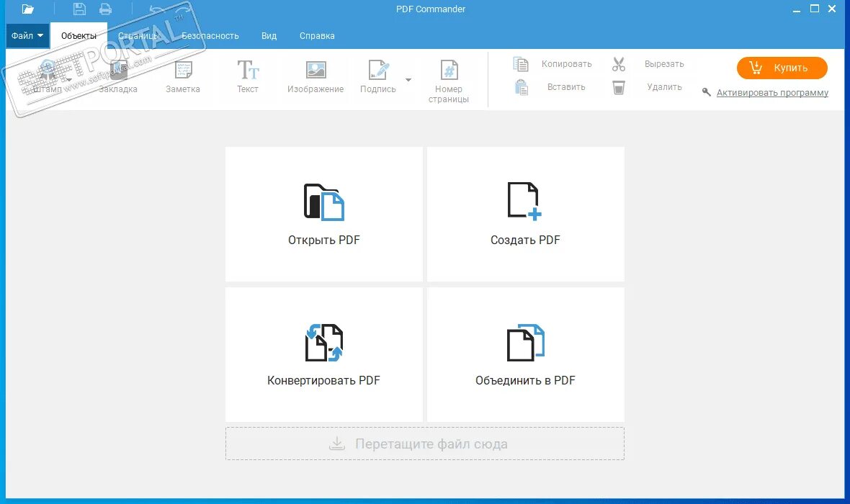Click the Объединить в PDF icon
850x504 pixels.
point(525,342)
